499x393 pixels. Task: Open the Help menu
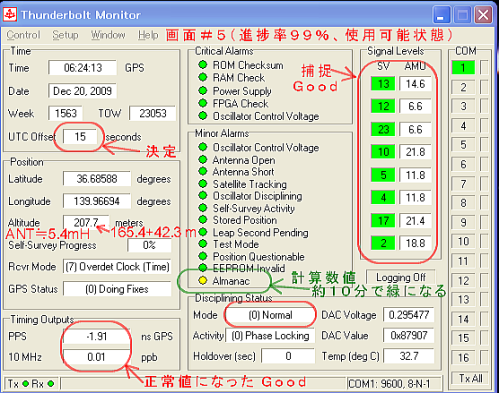coord(148,35)
